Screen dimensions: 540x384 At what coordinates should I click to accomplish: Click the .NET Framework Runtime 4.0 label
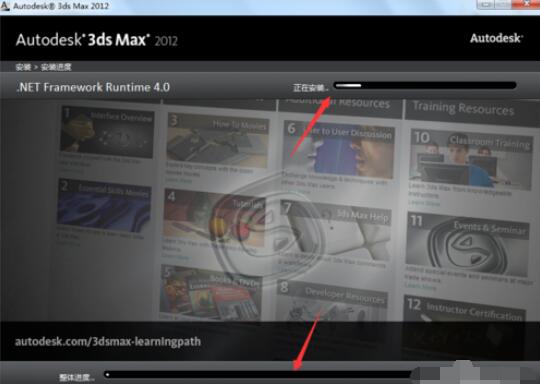tap(93, 87)
